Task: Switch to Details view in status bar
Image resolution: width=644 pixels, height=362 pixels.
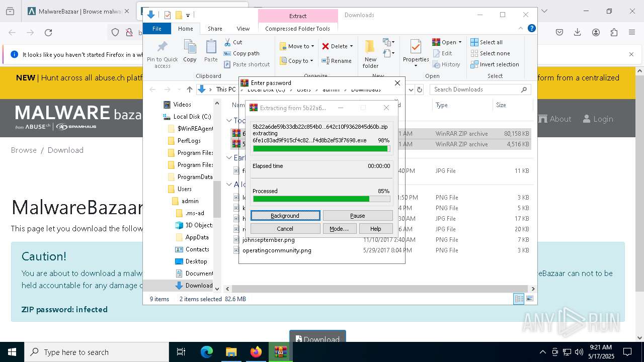Action: (x=519, y=299)
